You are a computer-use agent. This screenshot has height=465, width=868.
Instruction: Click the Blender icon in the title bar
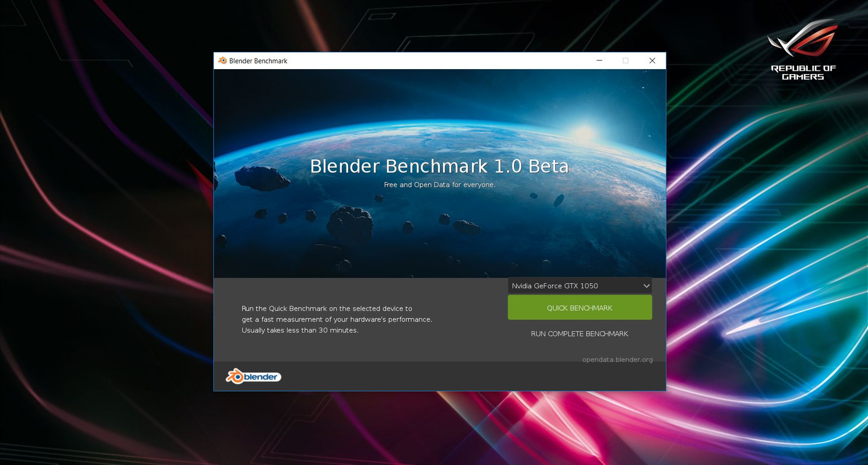pos(223,61)
